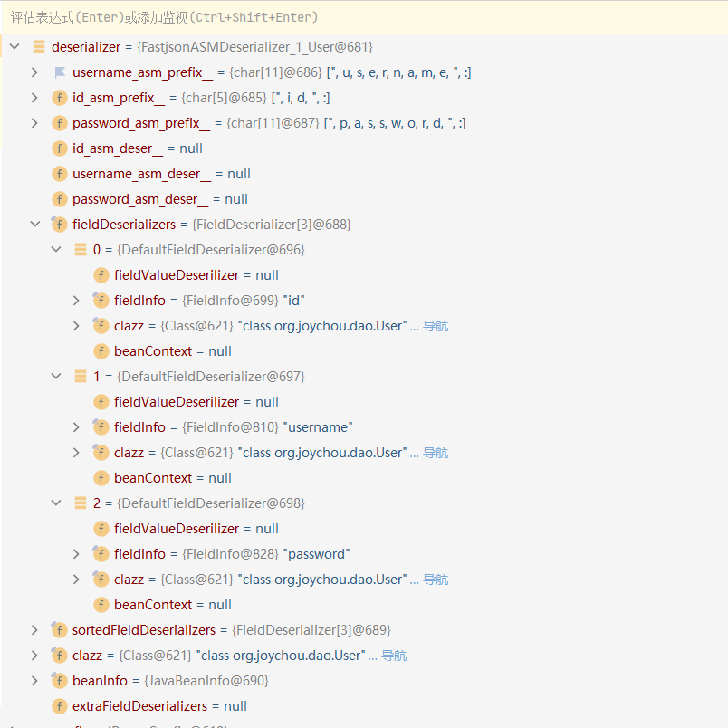This screenshot has width=728, height=728.
Task: Expand the sortedFieldDeserializers node
Action: click(x=34, y=630)
